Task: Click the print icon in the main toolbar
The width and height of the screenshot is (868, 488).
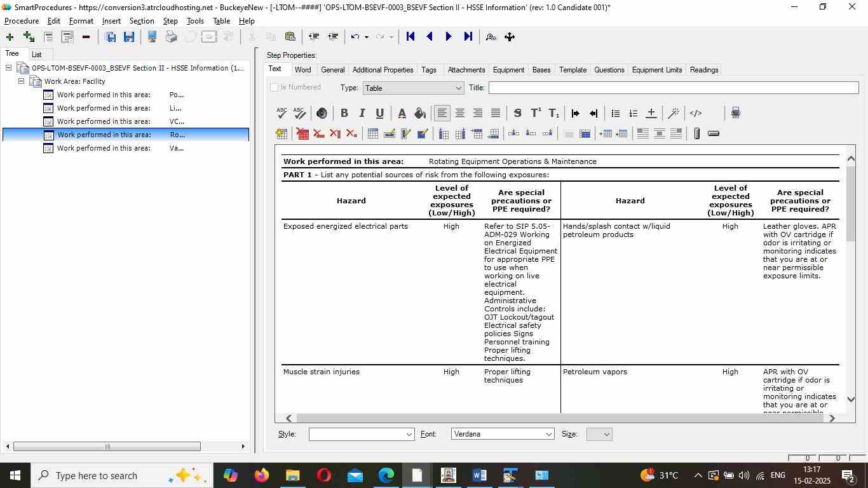Action: click(171, 37)
